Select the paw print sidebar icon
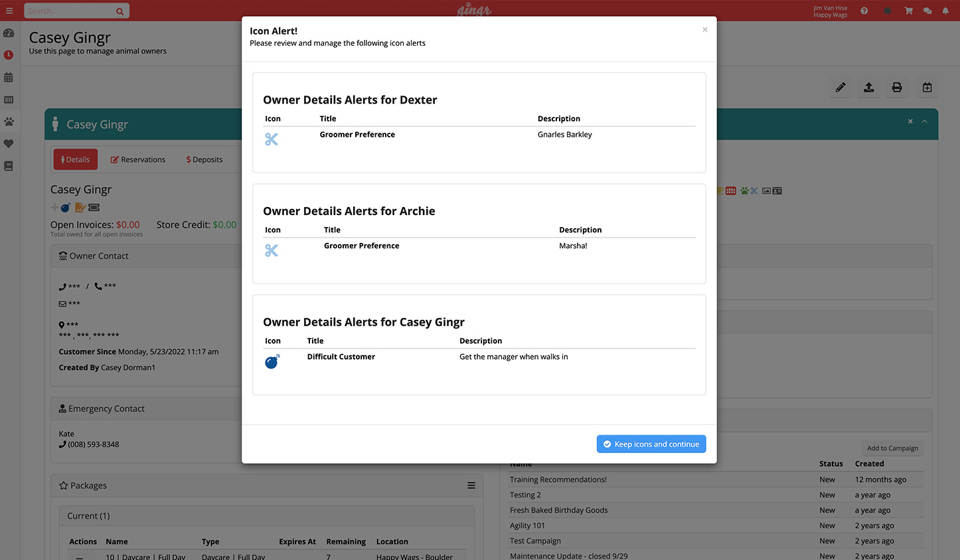The image size is (960, 560). [9, 122]
